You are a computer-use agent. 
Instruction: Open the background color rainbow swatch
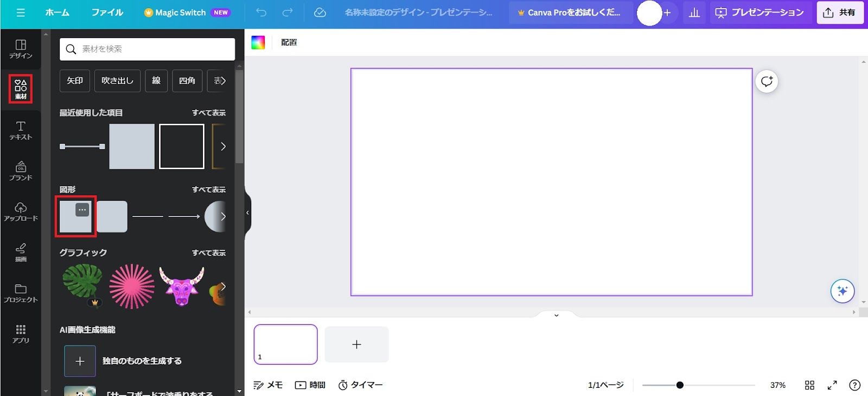click(258, 42)
